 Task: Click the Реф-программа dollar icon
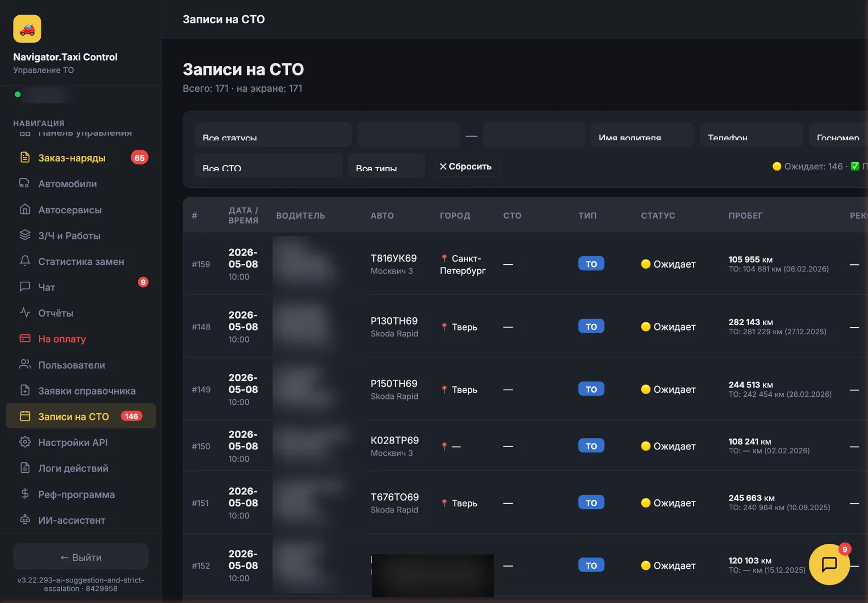coord(25,494)
